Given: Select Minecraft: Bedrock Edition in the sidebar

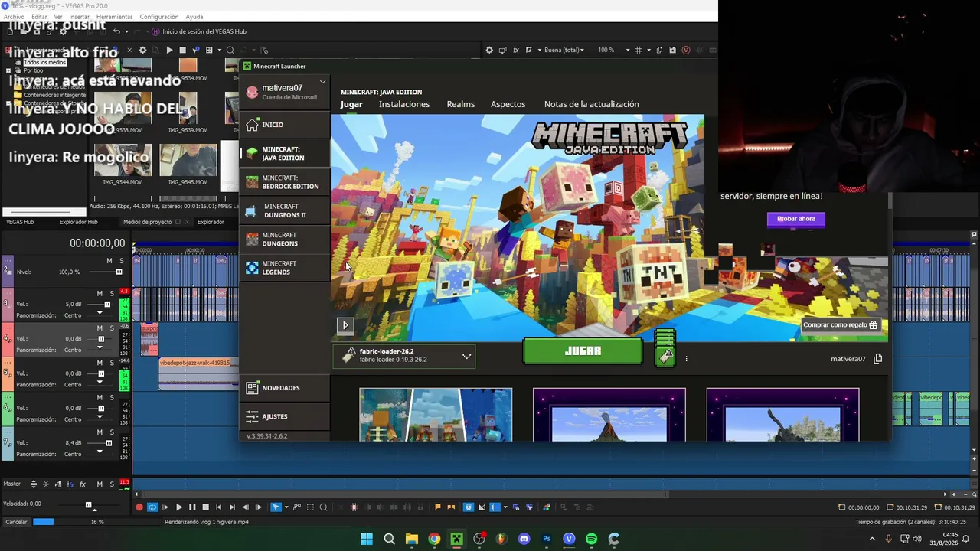Looking at the screenshot, I should [x=285, y=182].
